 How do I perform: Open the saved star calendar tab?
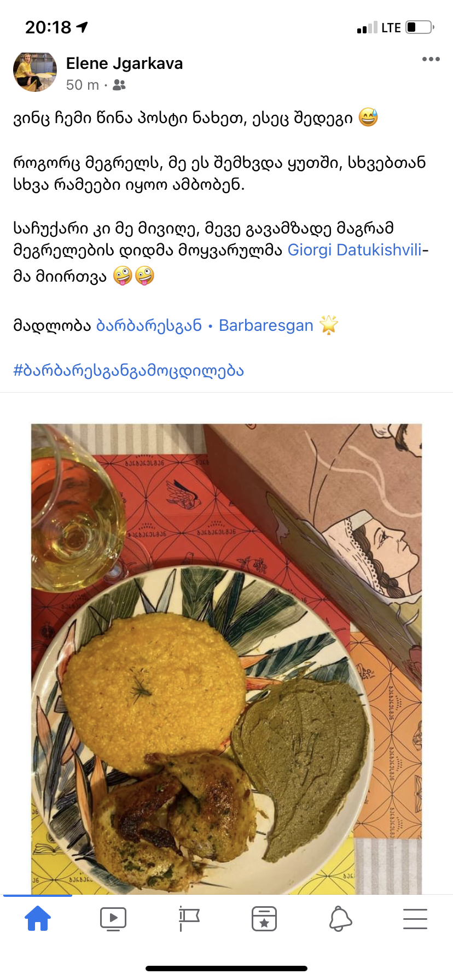point(264,919)
